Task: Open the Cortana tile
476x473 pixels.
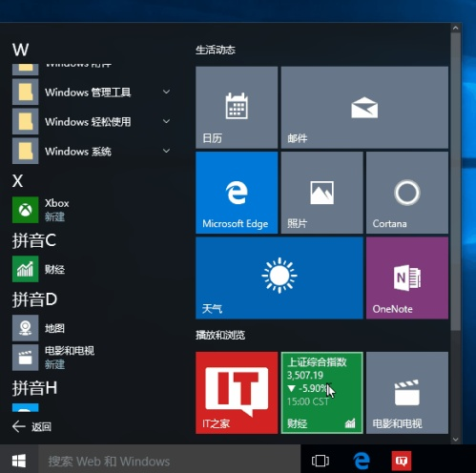Action: (x=407, y=193)
